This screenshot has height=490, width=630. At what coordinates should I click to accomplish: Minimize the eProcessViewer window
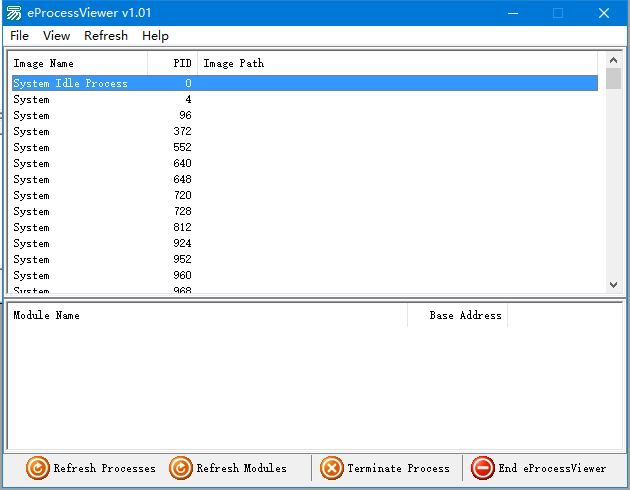[512, 13]
